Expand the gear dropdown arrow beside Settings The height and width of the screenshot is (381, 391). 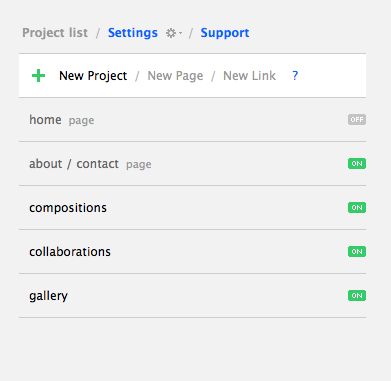click(180, 33)
